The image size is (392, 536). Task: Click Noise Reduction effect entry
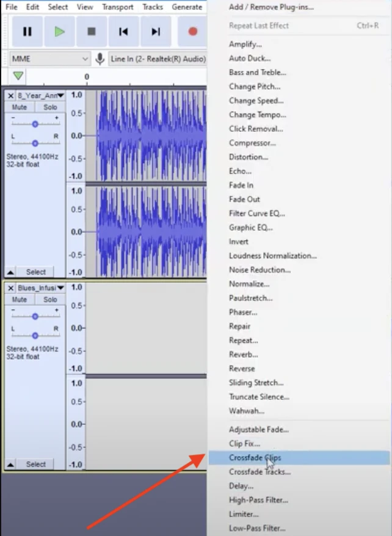point(260,270)
